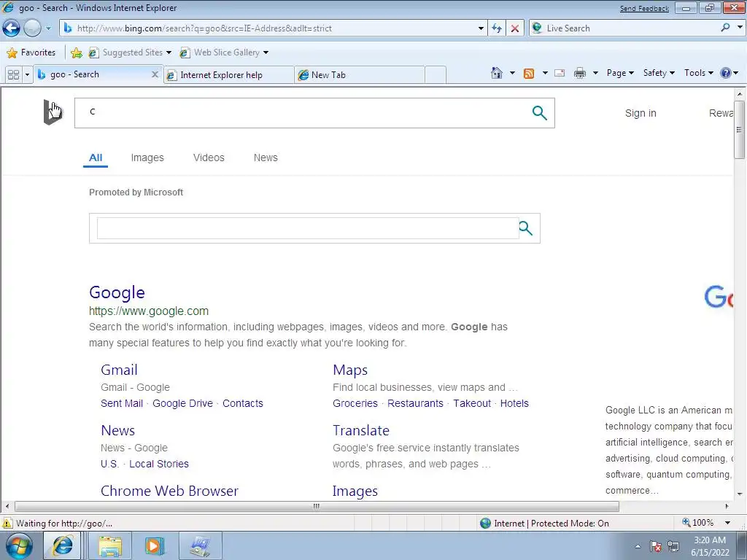747x560 pixels.
Task: Click the Send Feedback link in title bar
Action: point(644,9)
